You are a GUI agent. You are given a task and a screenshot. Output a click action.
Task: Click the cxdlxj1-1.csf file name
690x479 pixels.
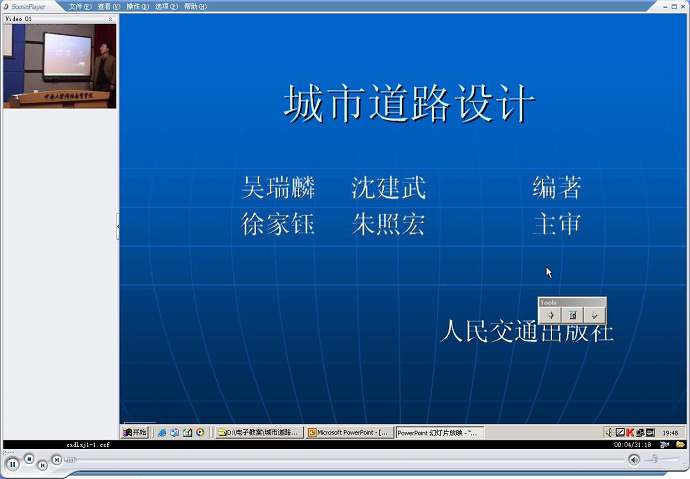pos(88,445)
